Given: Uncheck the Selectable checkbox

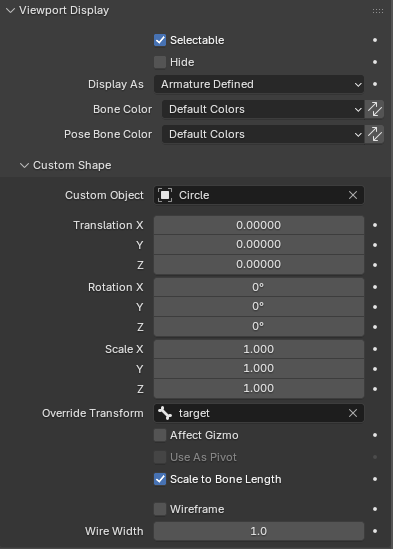Looking at the screenshot, I should [x=160, y=40].
